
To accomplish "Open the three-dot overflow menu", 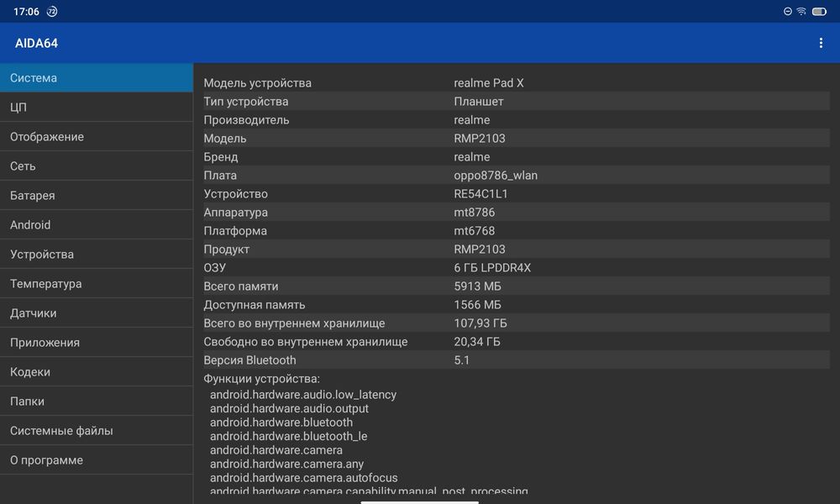I will pos(821,43).
